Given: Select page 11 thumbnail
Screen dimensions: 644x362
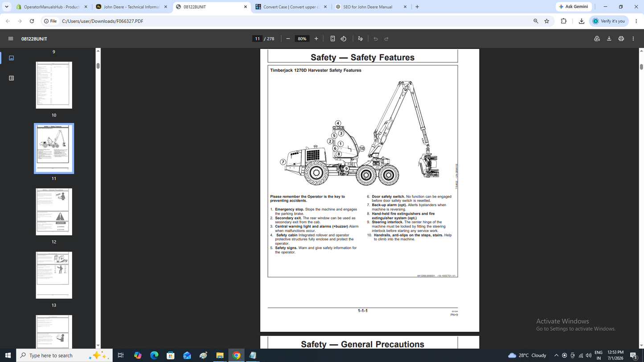Looking at the screenshot, I should click(x=54, y=148).
